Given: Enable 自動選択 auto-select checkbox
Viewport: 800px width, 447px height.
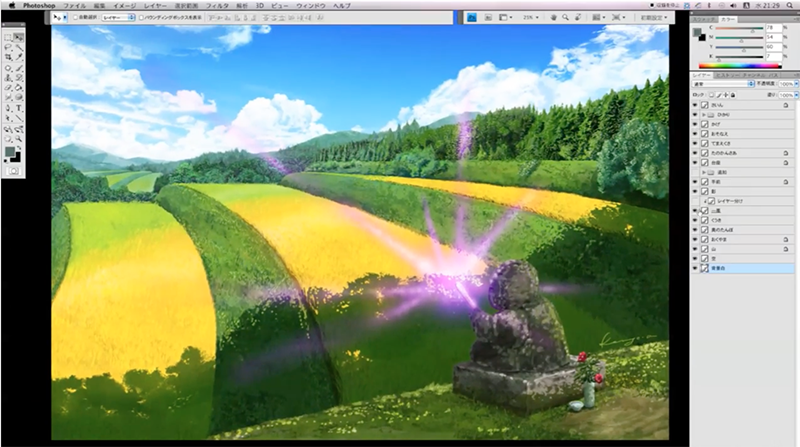Looking at the screenshot, I should coord(76,17).
